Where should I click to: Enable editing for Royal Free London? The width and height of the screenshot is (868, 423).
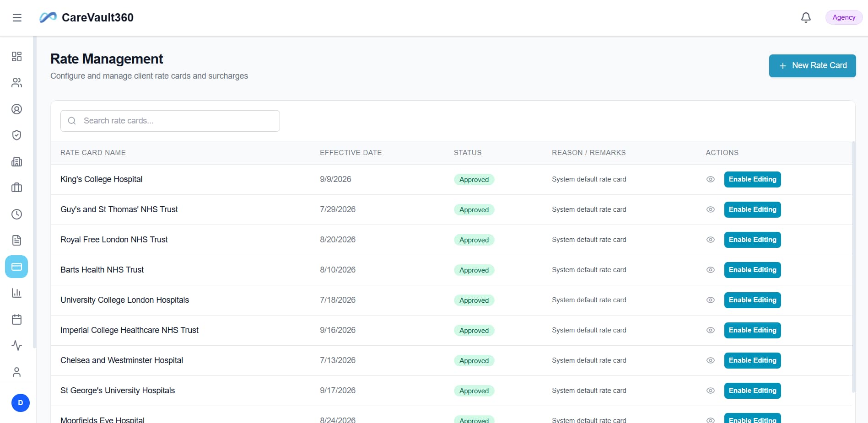pyautogui.click(x=752, y=240)
